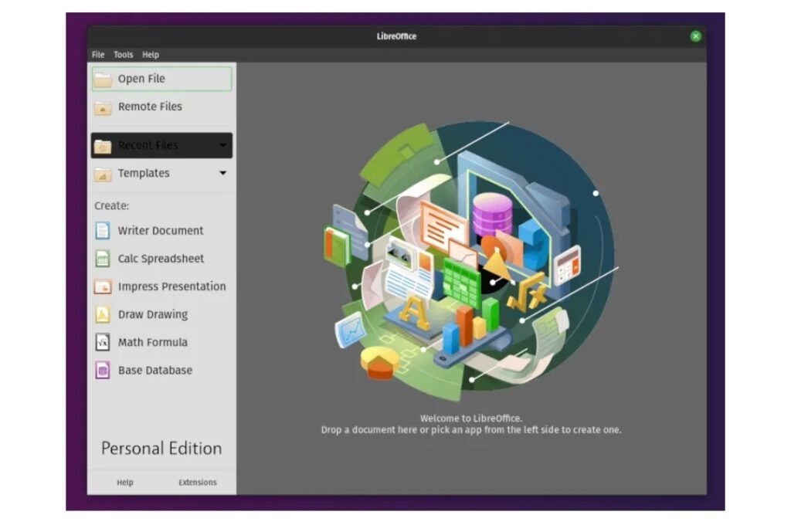Click the Draw Drawing icon
This screenshot has width=791, height=532.
click(x=103, y=314)
